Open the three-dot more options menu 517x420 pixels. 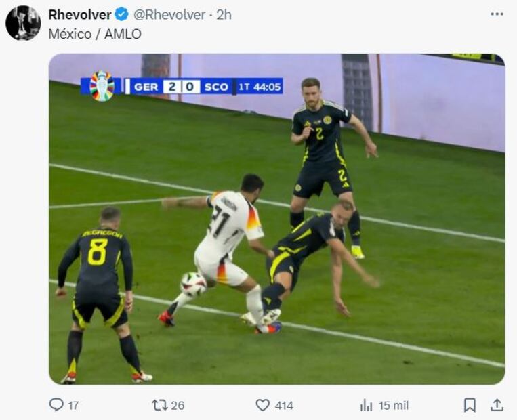click(x=497, y=14)
